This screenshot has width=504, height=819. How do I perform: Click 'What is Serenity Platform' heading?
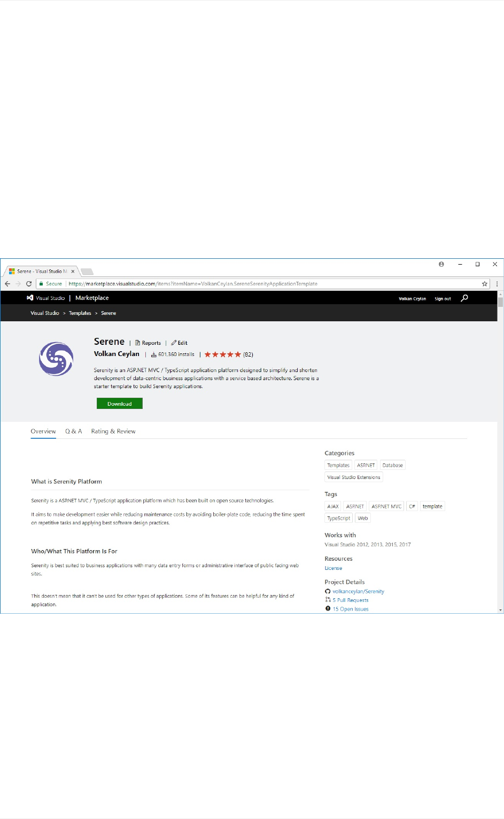tap(66, 482)
